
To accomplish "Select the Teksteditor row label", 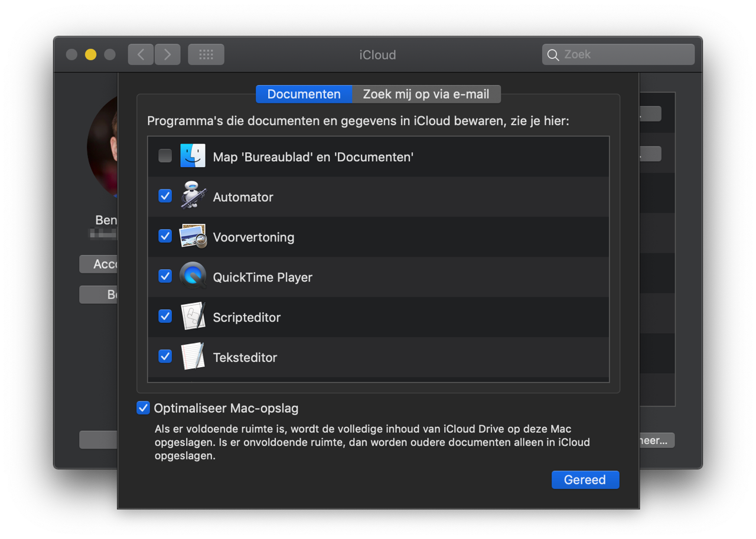I will point(245,358).
